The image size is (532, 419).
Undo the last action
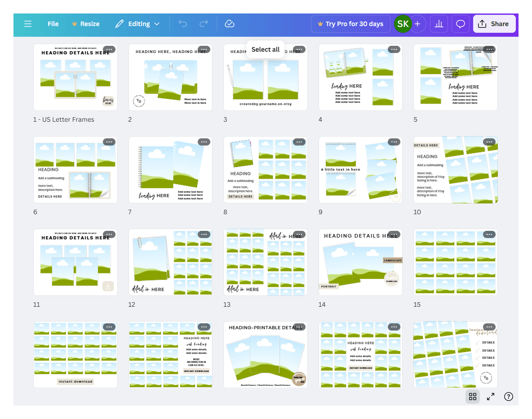pyautogui.click(x=182, y=24)
